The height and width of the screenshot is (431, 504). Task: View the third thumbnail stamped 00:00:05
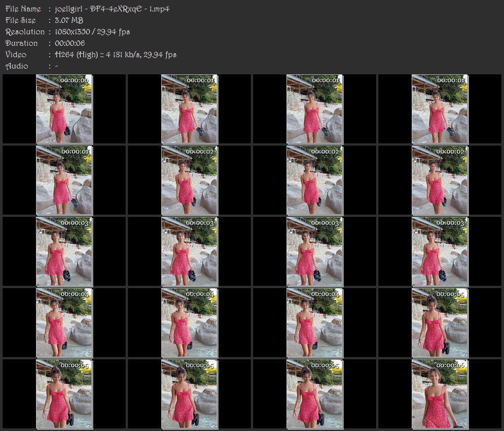point(189,394)
